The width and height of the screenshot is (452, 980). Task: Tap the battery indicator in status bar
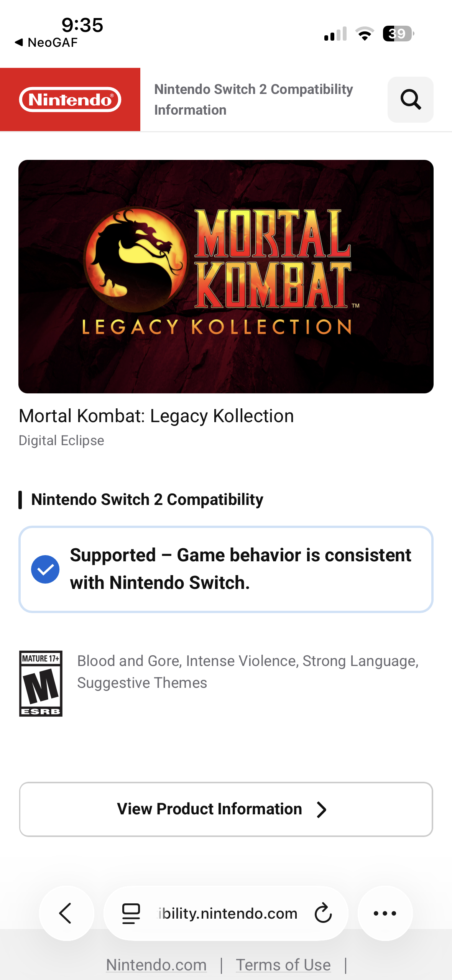[398, 34]
